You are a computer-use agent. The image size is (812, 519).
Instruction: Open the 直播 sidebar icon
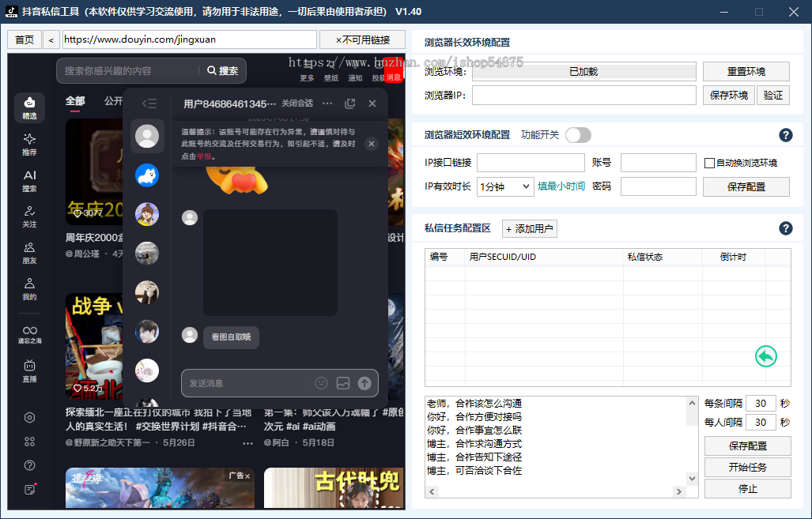pyautogui.click(x=29, y=370)
